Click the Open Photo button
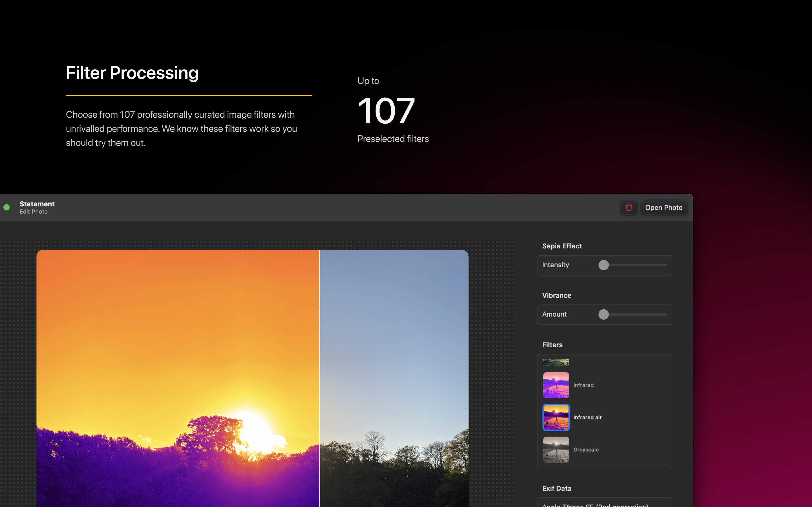This screenshot has height=507, width=812. [663, 208]
